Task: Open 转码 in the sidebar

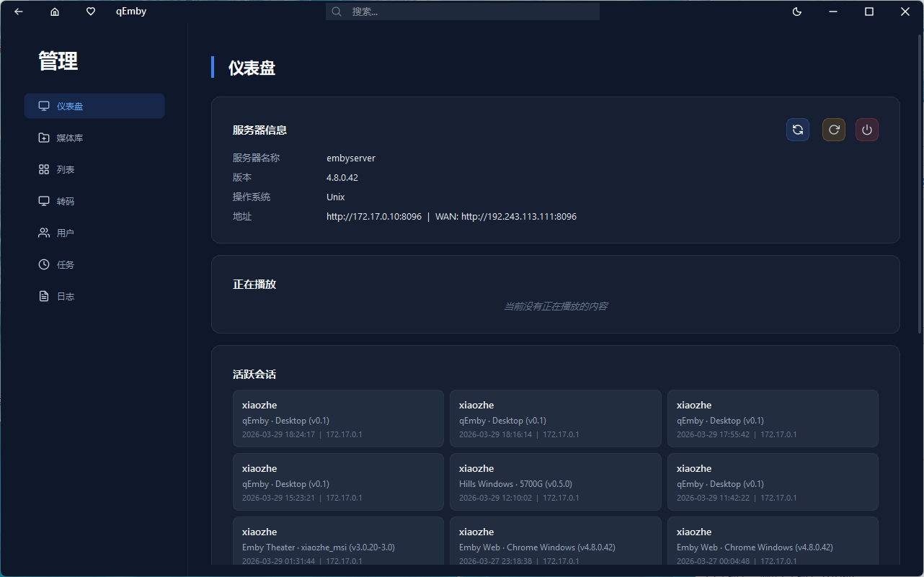Action: coord(94,201)
